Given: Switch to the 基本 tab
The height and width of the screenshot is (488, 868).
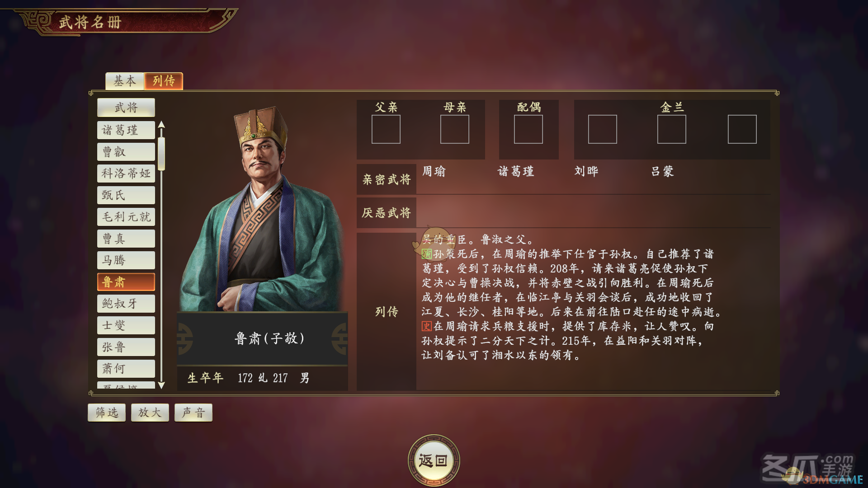Looking at the screenshot, I should pos(125,81).
